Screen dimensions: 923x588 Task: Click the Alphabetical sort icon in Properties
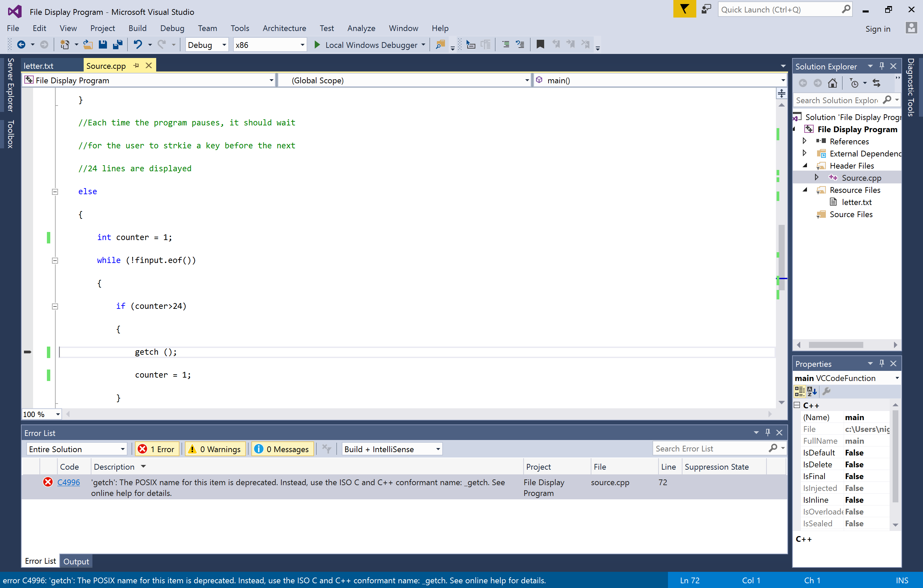812,391
